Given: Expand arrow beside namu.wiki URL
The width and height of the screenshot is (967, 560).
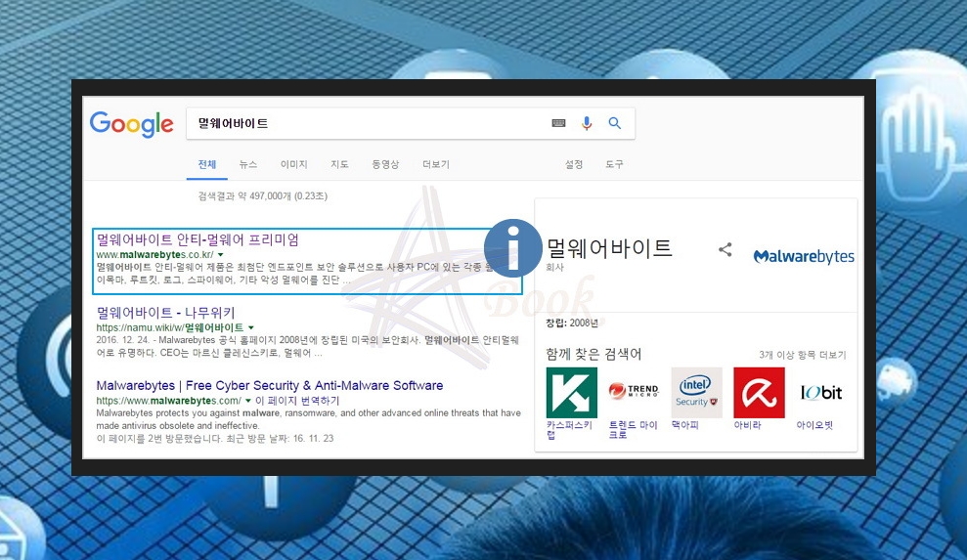Looking at the screenshot, I should coord(251,327).
